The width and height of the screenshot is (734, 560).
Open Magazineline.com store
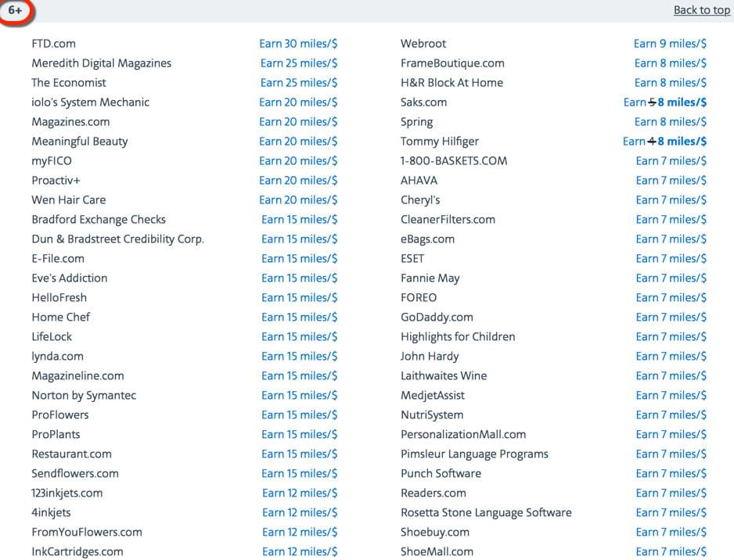coord(77,376)
